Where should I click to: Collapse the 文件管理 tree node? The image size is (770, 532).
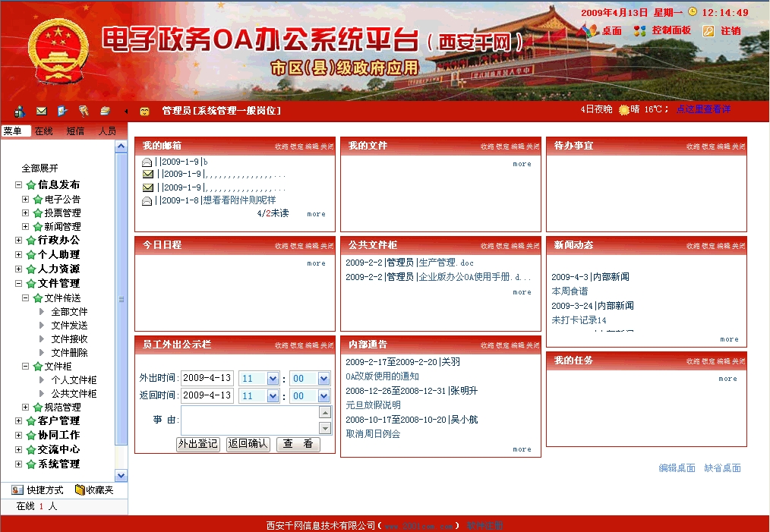tap(19, 283)
